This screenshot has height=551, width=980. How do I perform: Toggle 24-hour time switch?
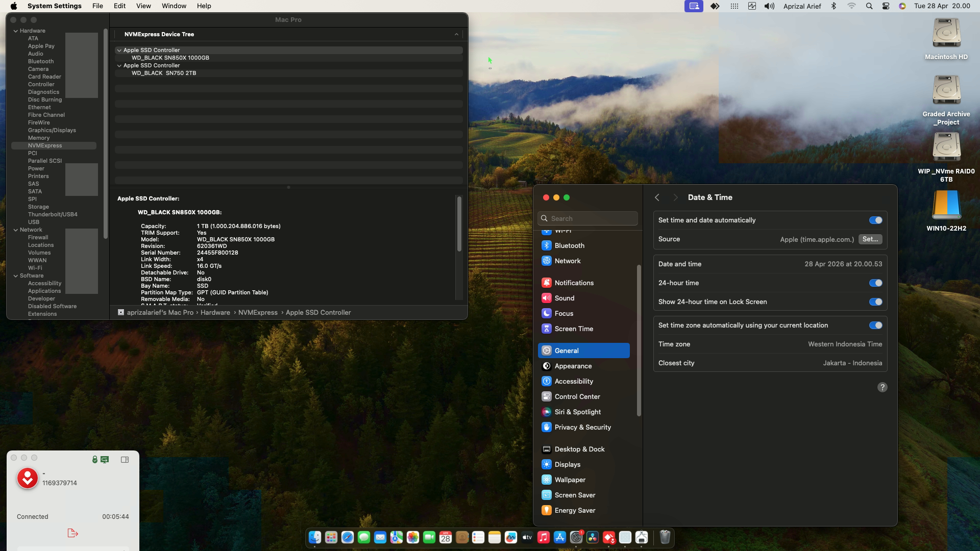[875, 283]
